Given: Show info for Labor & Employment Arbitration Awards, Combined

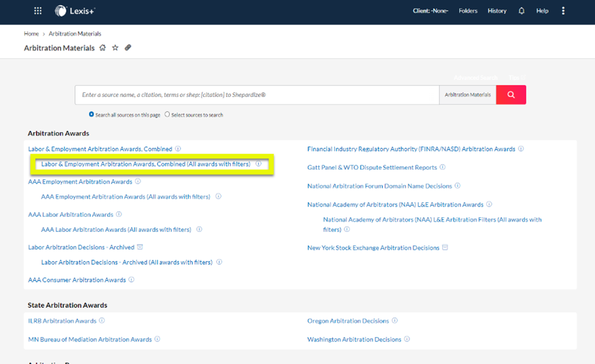Looking at the screenshot, I should [x=178, y=149].
